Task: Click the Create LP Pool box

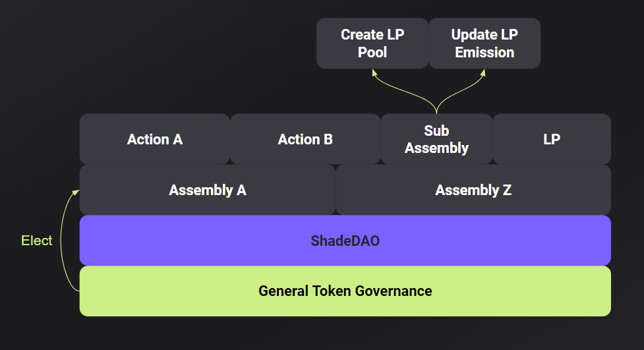Action: point(372,43)
